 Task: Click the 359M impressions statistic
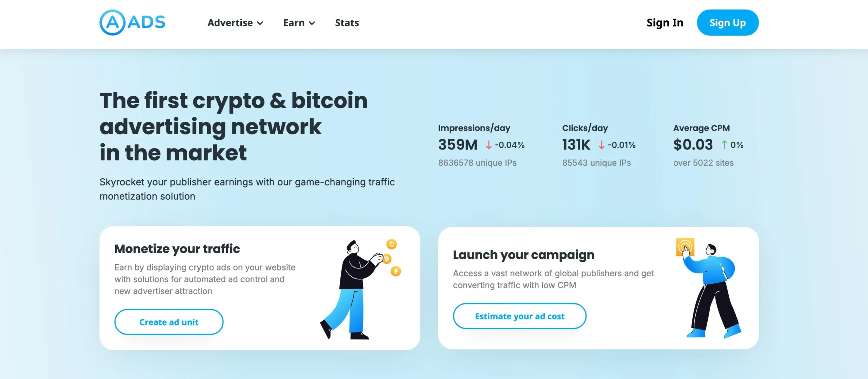pyautogui.click(x=458, y=145)
